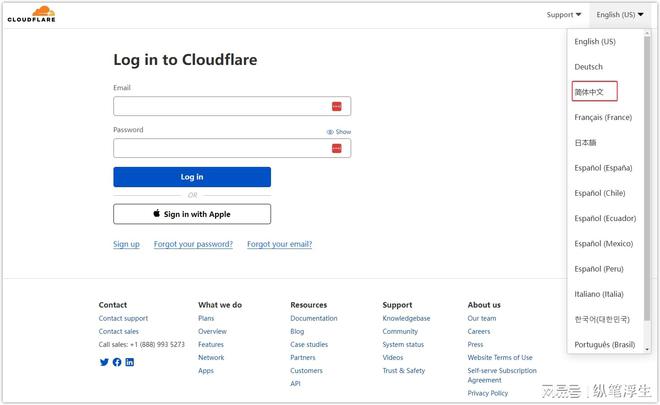Sign in with Apple button
The image size is (660, 405).
point(192,214)
